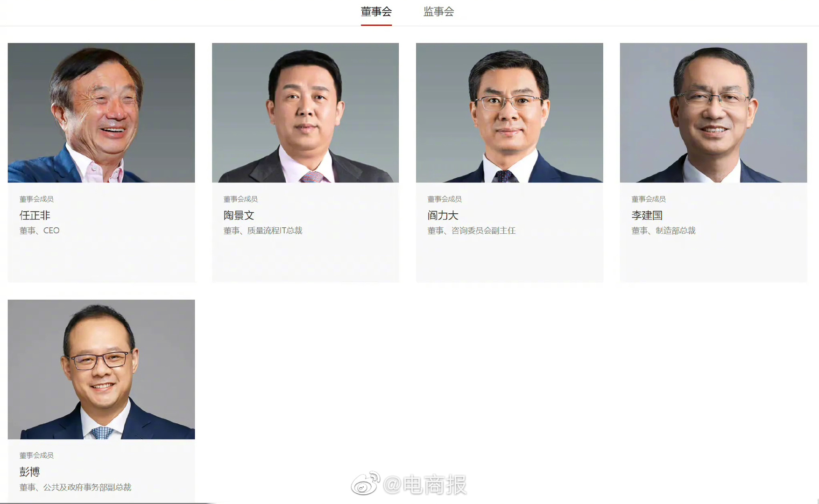Click 董事、制造部总裁 title text
The image size is (819, 504).
(x=664, y=231)
